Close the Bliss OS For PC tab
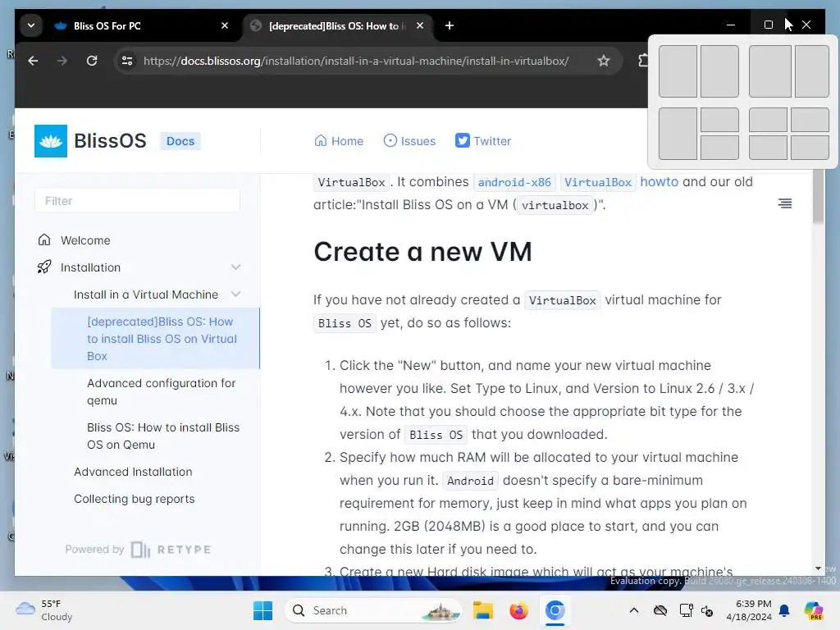 tap(225, 25)
